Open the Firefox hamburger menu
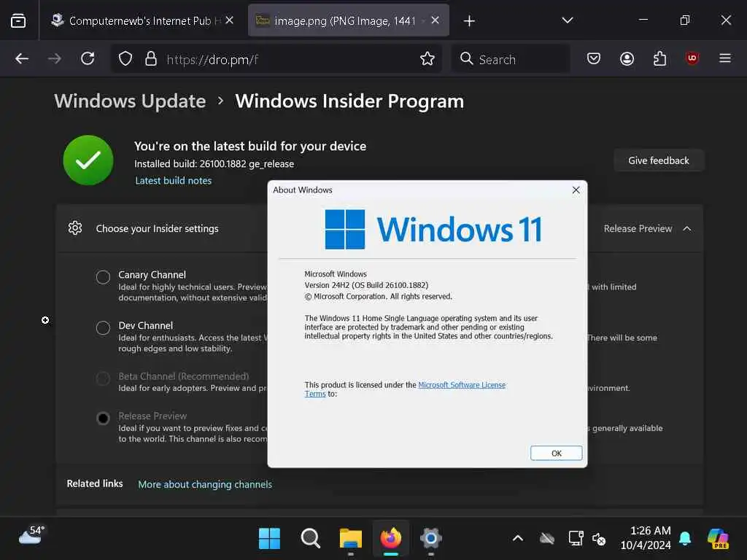The width and height of the screenshot is (747, 560). point(725,58)
